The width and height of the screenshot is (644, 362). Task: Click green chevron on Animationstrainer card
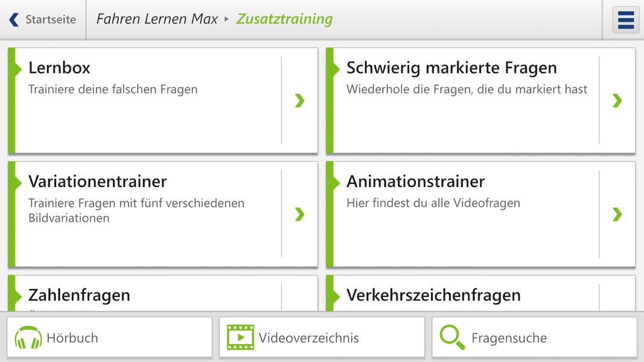click(617, 214)
